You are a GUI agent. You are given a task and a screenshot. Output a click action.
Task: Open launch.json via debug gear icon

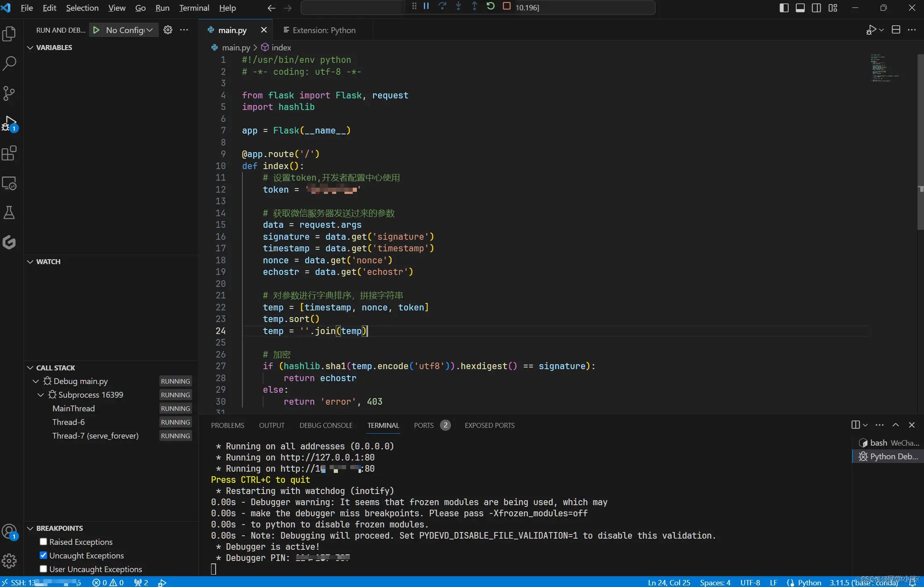pos(168,30)
